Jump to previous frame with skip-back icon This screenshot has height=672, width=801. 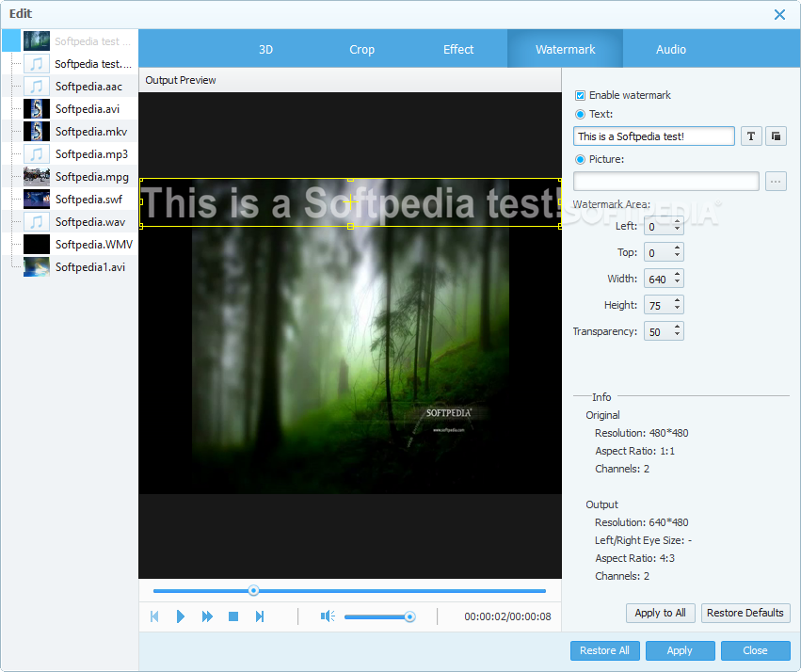pos(154,616)
